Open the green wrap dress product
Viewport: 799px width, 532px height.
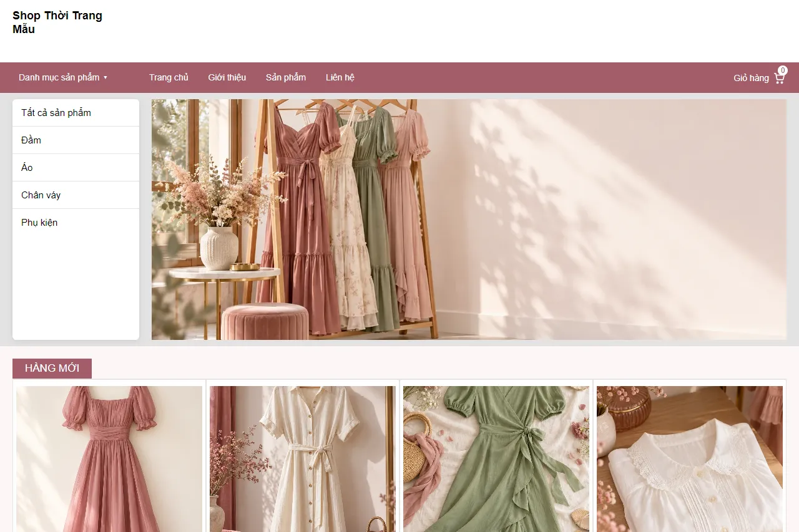click(496, 459)
